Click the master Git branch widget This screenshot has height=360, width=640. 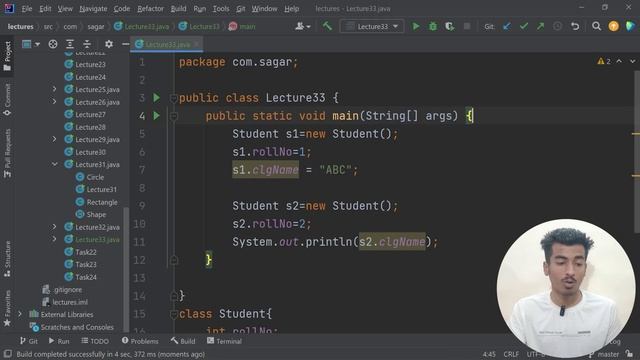click(604, 354)
